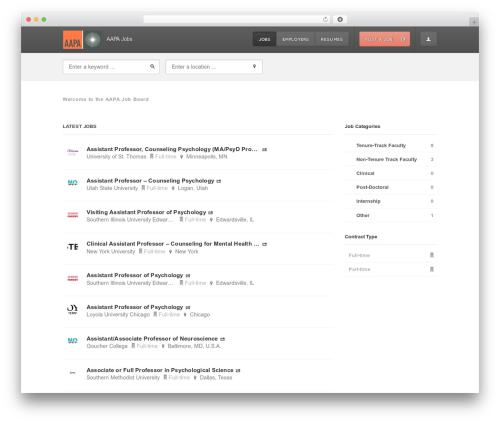
Task: Focus the keyword search field
Action: coord(111,67)
